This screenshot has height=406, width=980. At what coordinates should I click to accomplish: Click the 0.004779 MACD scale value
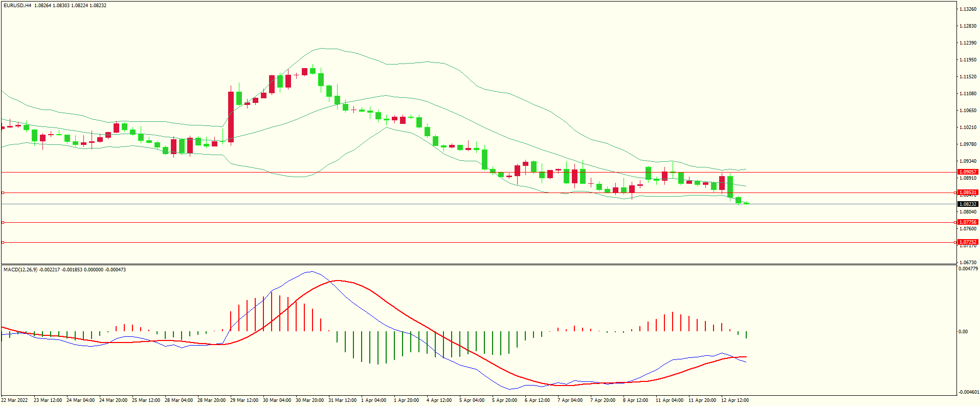point(968,269)
